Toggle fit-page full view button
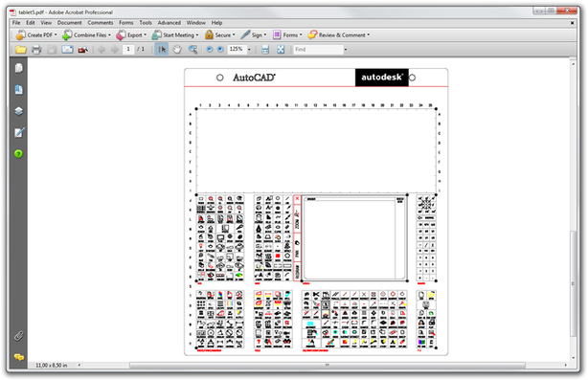Screen dimensions: 588x380 [x=281, y=49]
